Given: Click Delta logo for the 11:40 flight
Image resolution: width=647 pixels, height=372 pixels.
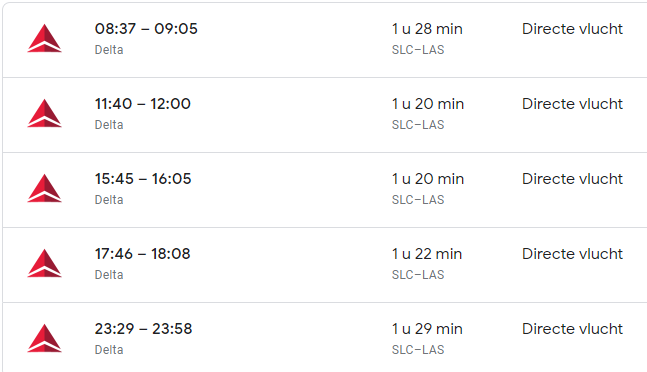Looking at the screenshot, I should 45,113.
